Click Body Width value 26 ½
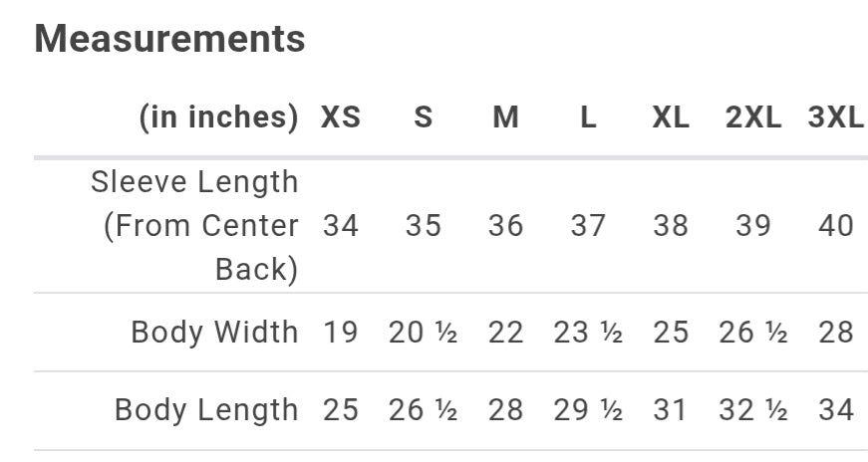The height and width of the screenshot is (462, 868). click(x=752, y=332)
